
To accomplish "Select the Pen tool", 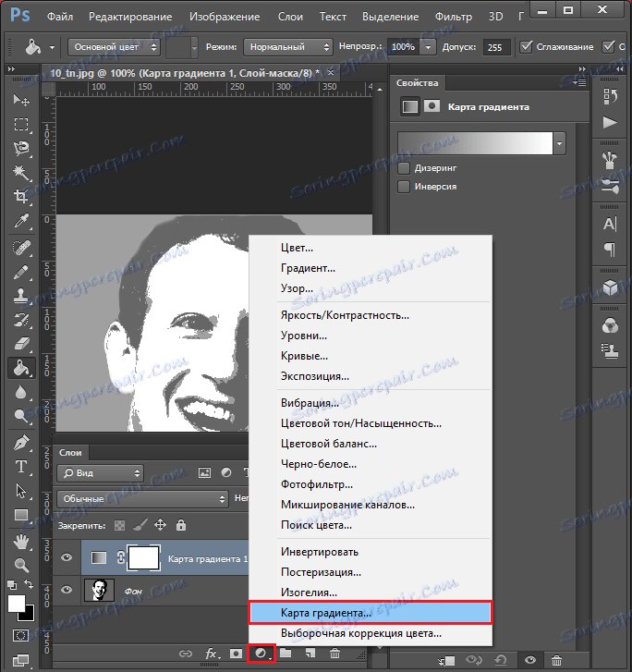I will tap(20, 443).
